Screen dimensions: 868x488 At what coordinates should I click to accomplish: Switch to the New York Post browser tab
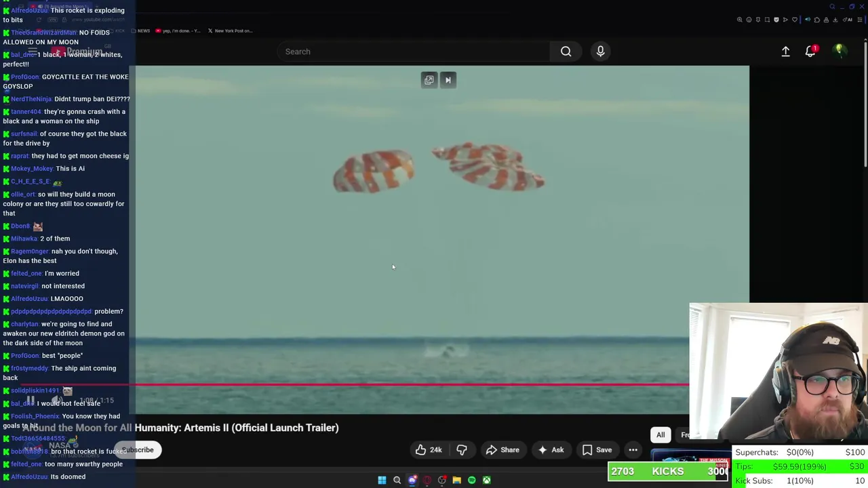[230, 30]
